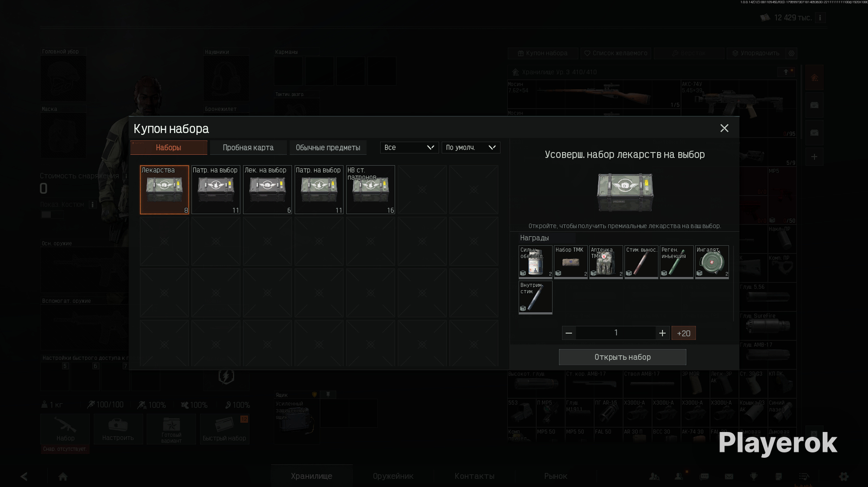
Task: Select the Лекарства kit crate
Action: [x=165, y=190]
